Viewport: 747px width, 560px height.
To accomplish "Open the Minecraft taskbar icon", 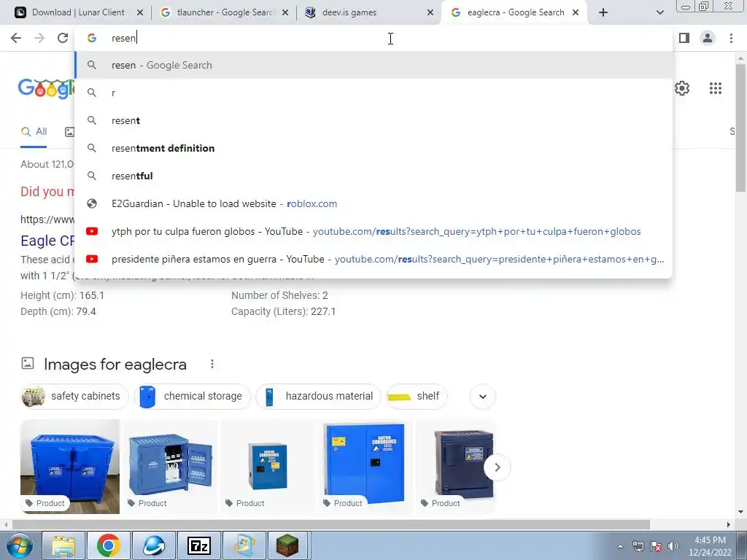I will [x=287, y=545].
